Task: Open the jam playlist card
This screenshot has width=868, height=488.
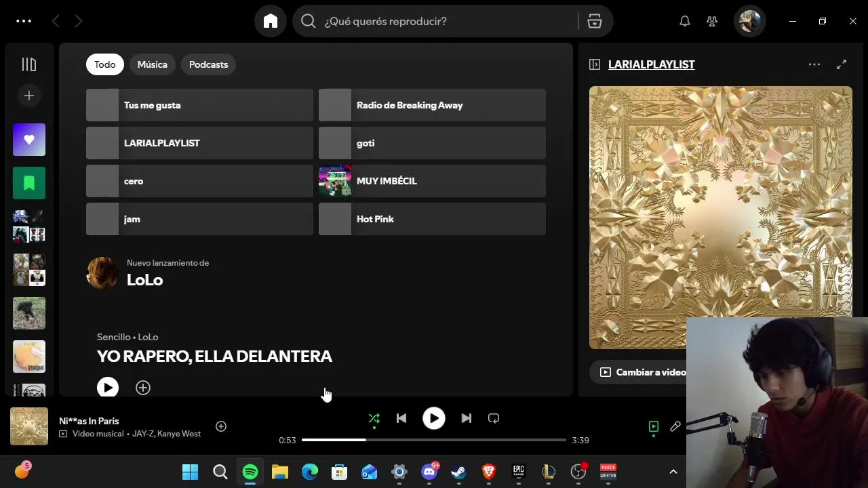Action: tap(199, 219)
